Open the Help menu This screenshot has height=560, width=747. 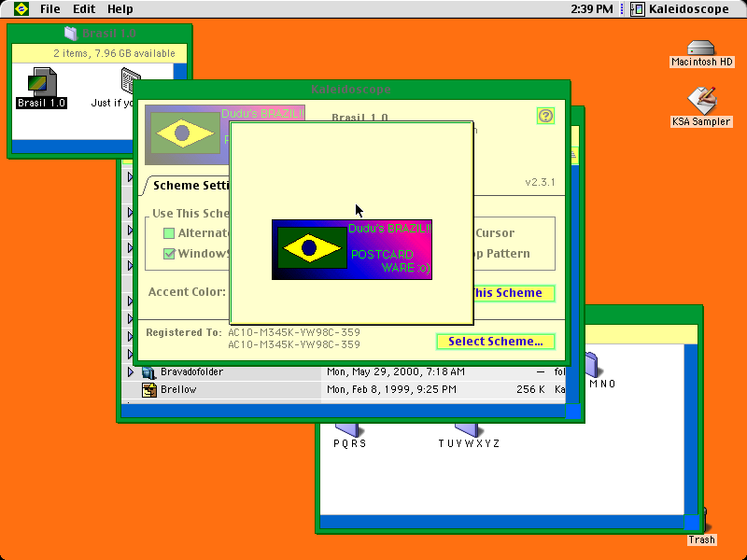120,9
